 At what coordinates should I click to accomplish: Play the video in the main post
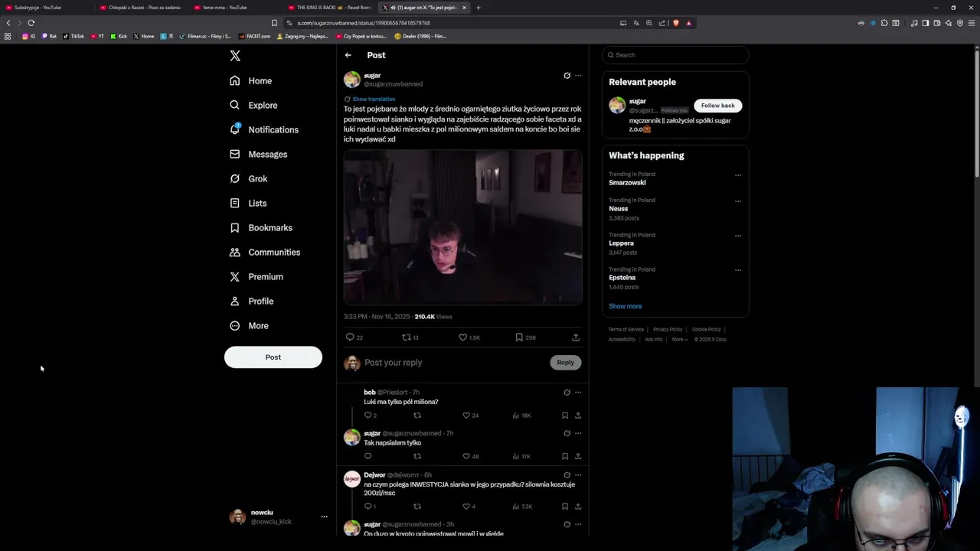click(x=462, y=227)
